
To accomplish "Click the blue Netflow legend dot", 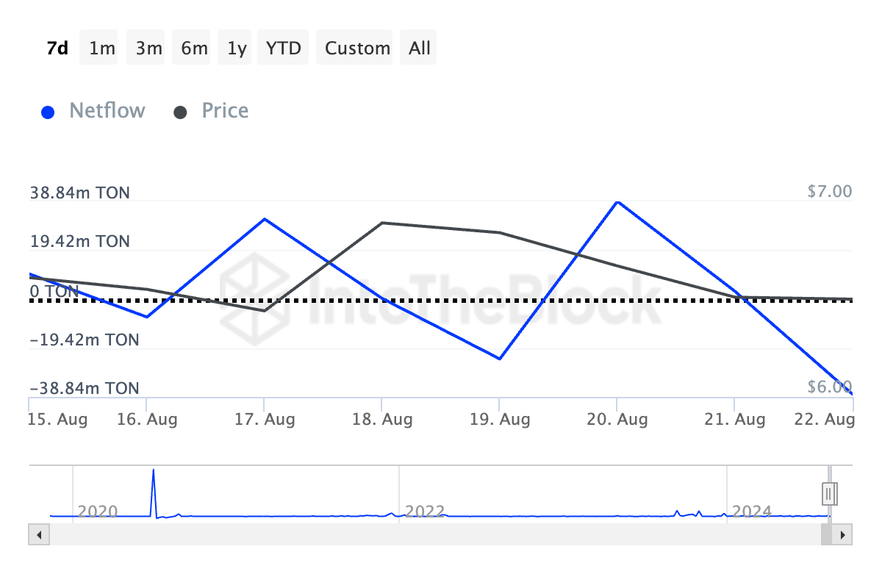I will coord(49,112).
